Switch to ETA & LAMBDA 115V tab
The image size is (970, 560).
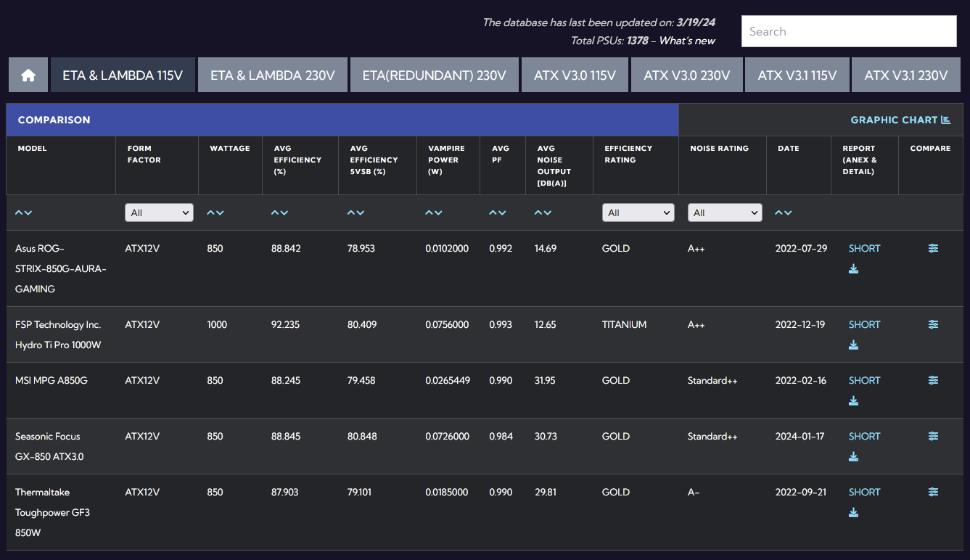123,75
